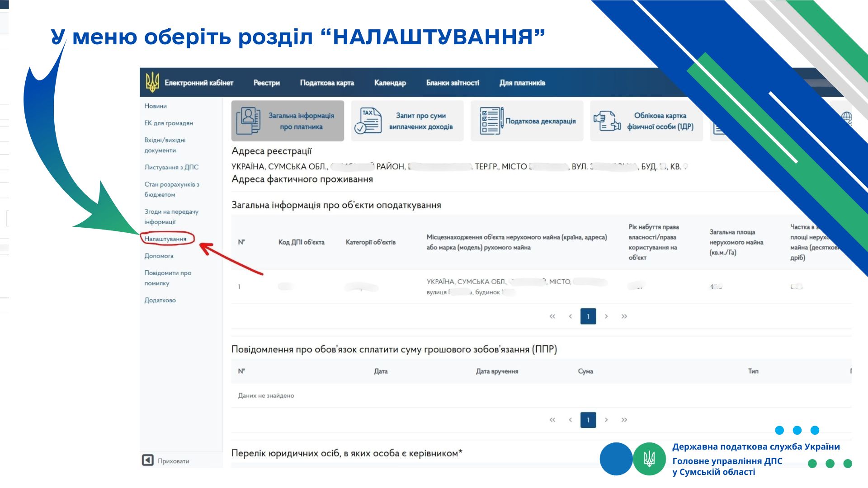Jump to last page in ППР table
This screenshot has width=868, height=488.
coord(624,420)
